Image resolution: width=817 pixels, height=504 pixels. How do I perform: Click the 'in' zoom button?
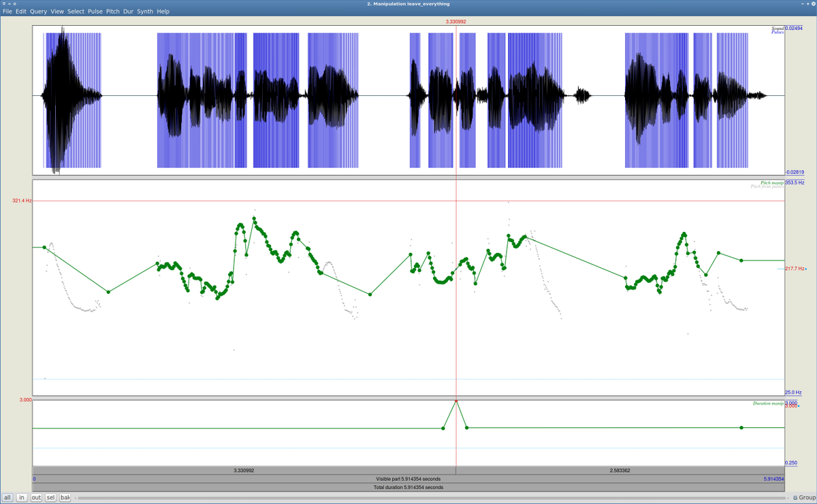pyautogui.click(x=22, y=498)
